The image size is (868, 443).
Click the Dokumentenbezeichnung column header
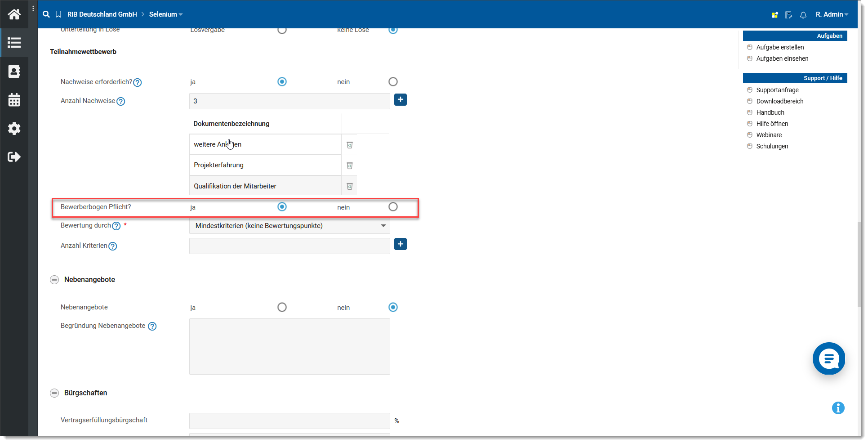pos(265,124)
